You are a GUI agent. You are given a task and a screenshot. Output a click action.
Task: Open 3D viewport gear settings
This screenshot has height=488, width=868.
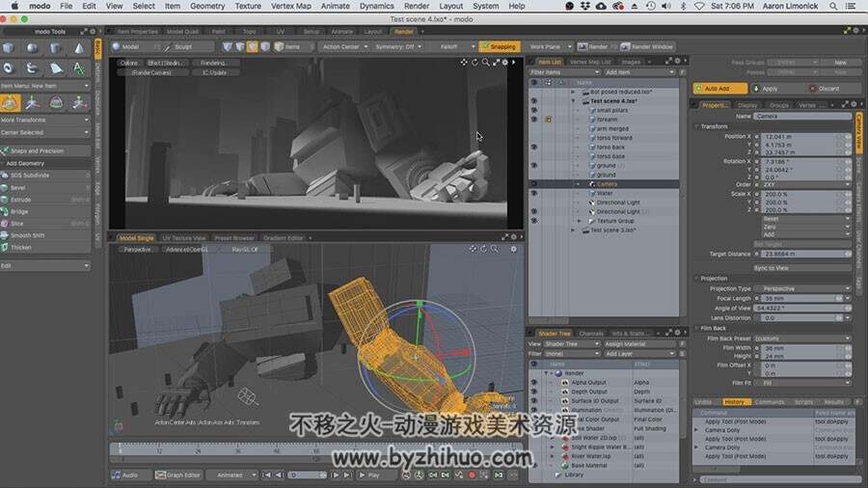tap(514, 249)
